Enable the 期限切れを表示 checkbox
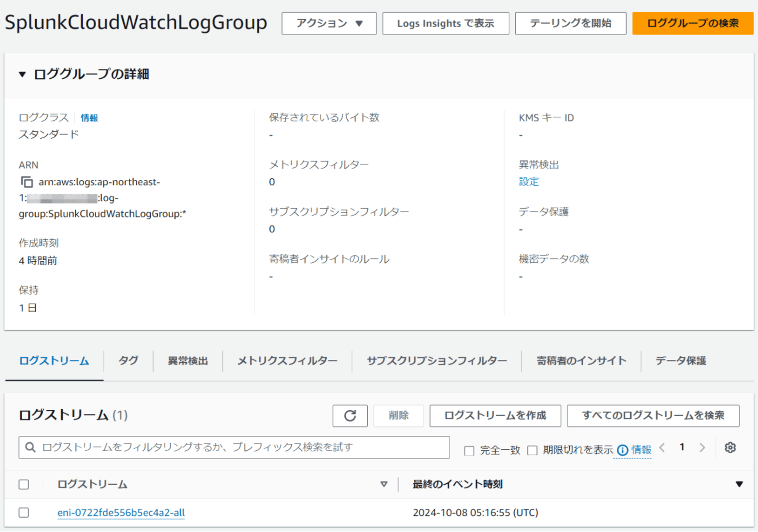The height and width of the screenshot is (532, 758). coord(532,450)
